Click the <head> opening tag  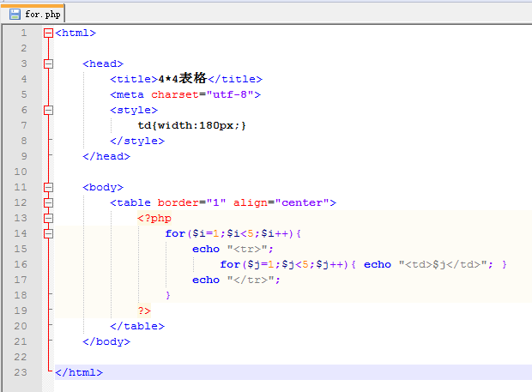pyautogui.click(x=103, y=63)
